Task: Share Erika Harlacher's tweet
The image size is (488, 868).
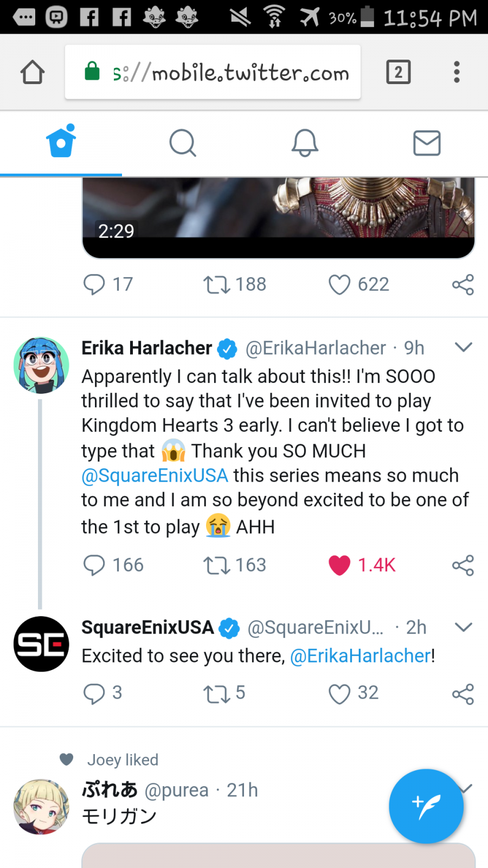Action: point(463,565)
